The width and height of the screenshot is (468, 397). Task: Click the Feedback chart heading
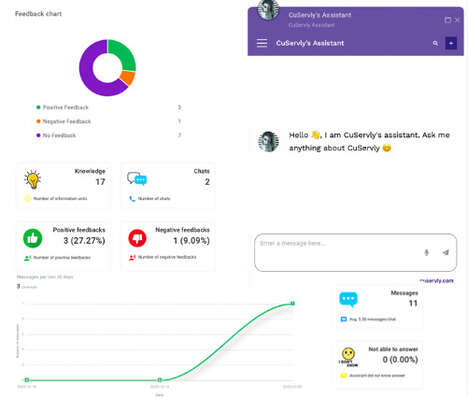pos(38,14)
